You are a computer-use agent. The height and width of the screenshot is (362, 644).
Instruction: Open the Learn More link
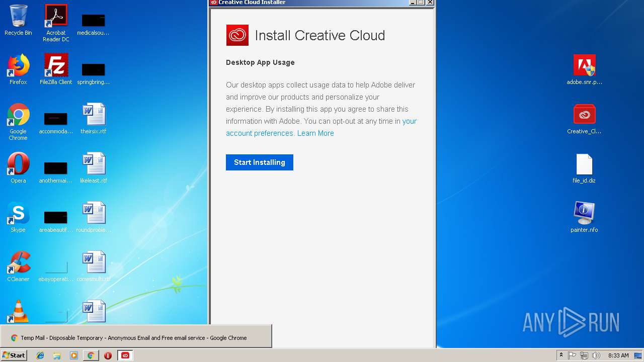click(x=315, y=133)
